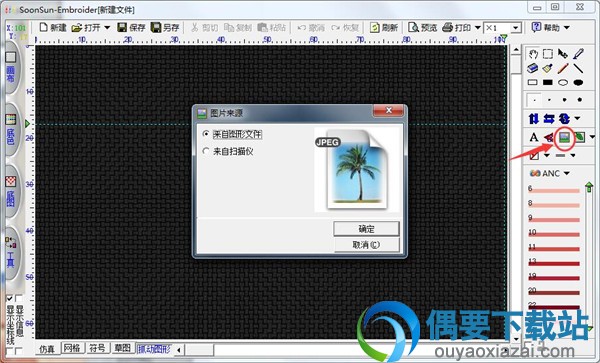The height and width of the screenshot is (363, 600).
Task: Select the hollow ellipse shape tool
Action: point(562,82)
